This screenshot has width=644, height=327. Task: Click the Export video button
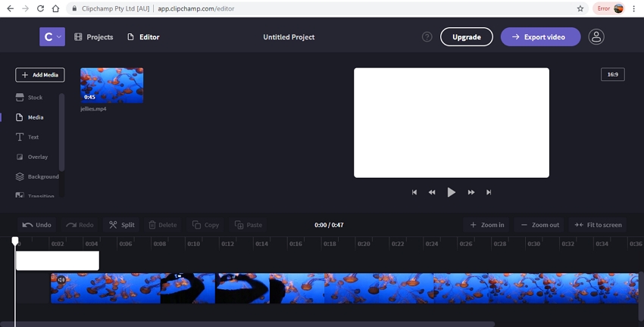[x=540, y=37]
